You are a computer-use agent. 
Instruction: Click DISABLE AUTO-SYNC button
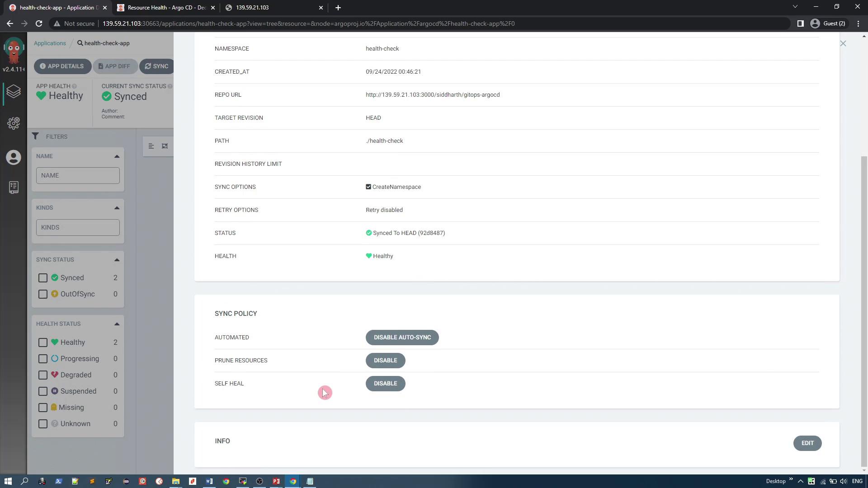(402, 338)
